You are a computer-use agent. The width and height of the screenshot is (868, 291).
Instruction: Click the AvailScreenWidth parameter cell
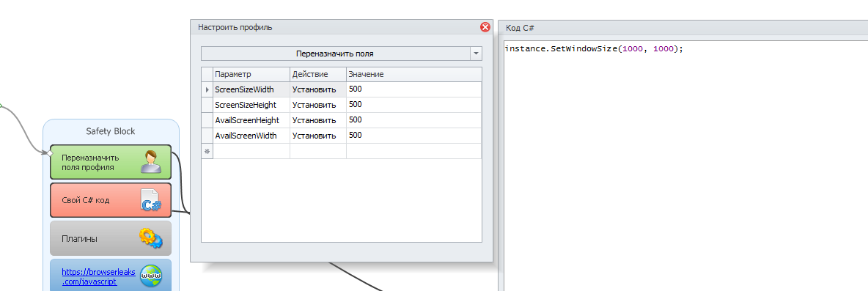pyautogui.click(x=251, y=136)
